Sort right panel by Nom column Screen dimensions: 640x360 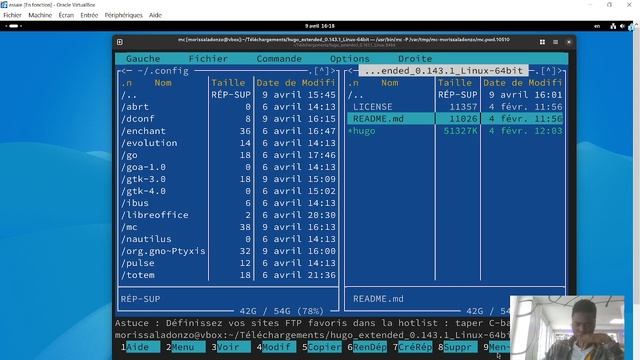(x=390, y=83)
